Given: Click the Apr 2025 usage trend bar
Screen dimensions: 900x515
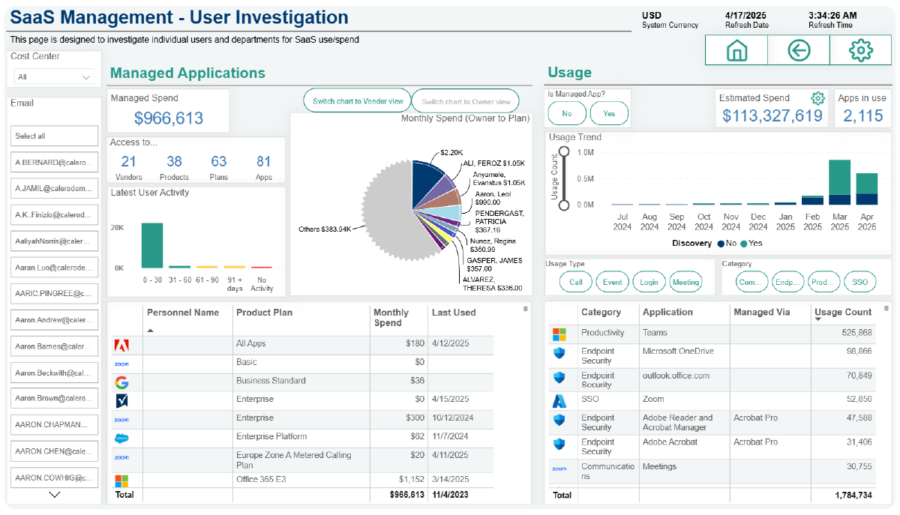Looking at the screenshot, I should click(x=867, y=189).
